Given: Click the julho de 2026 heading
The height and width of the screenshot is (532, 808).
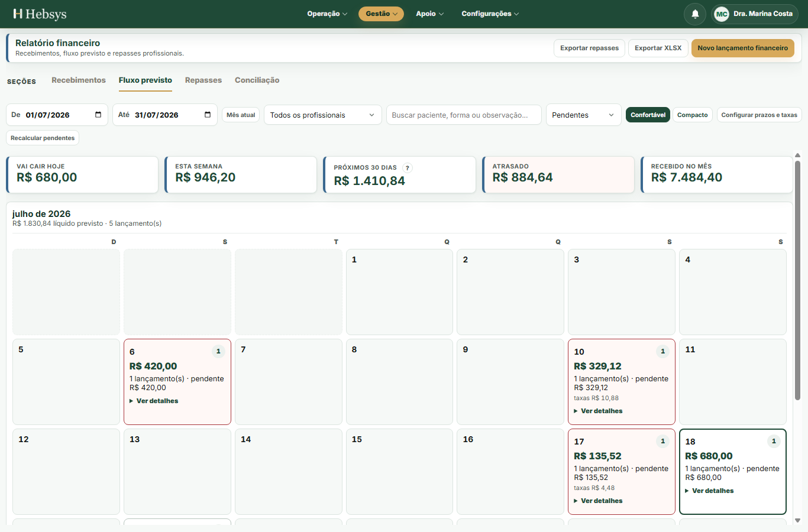Looking at the screenshot, I should [41, 213].
